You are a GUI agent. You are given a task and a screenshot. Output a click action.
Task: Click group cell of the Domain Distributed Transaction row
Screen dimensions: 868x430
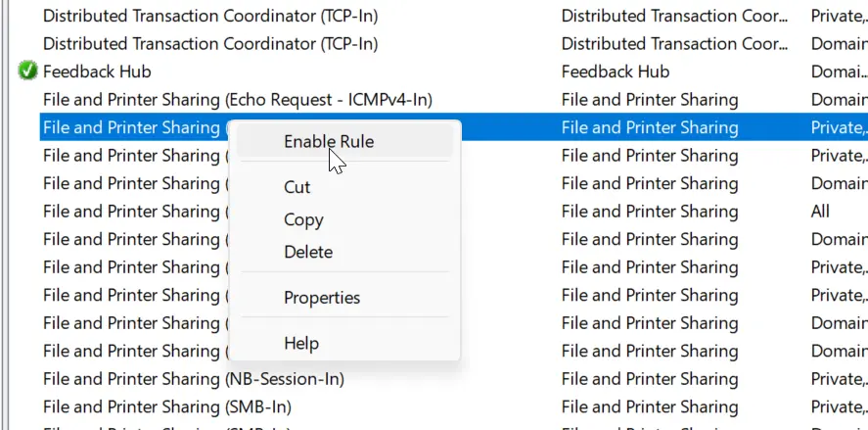[675, 44]
